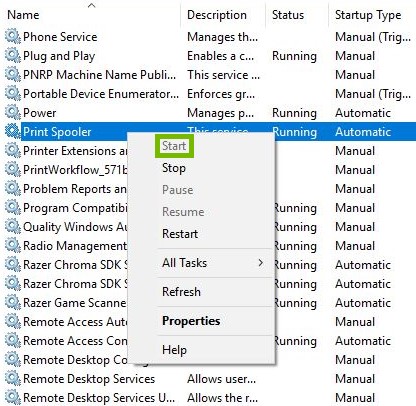The height and width of the screenshot is (406, 416).
Task: Click the Running status of Plug and Play
Action: 294,56
